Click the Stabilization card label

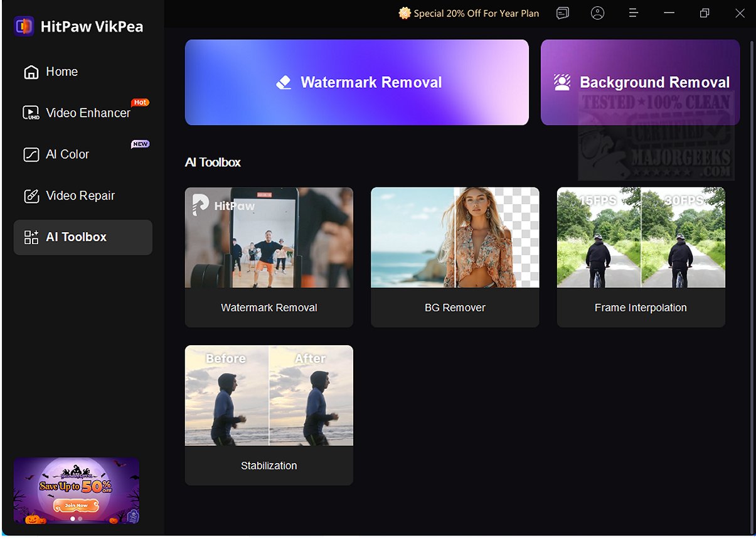(x=269, y=466)
